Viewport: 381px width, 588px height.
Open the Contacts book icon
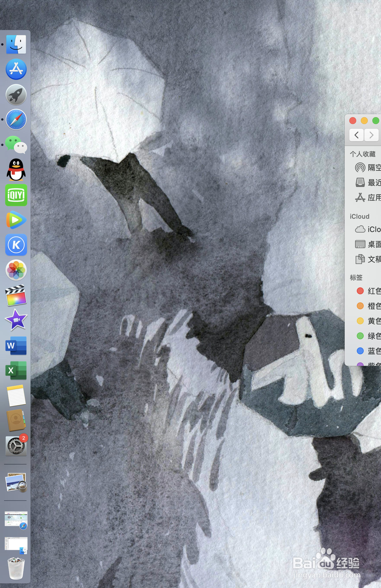[16, 420]
